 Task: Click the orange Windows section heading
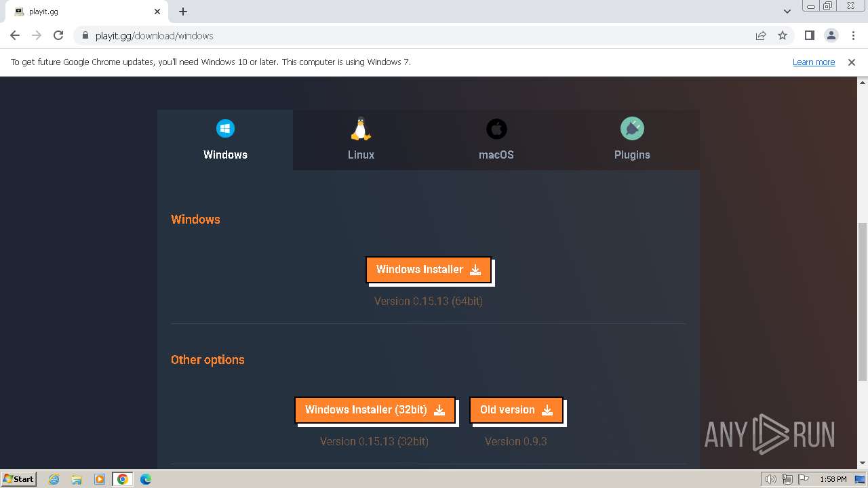(x=195, y=220)
